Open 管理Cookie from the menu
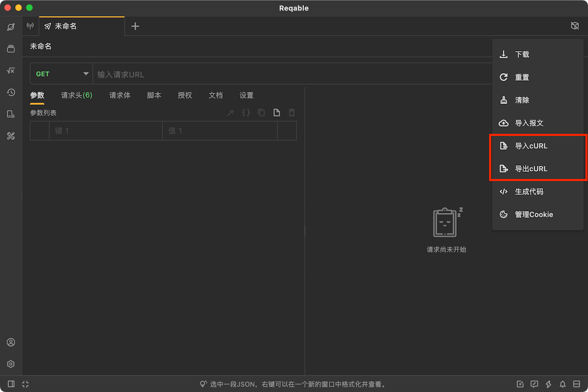The height and width of the screenshot is (392, 588). 538,215
